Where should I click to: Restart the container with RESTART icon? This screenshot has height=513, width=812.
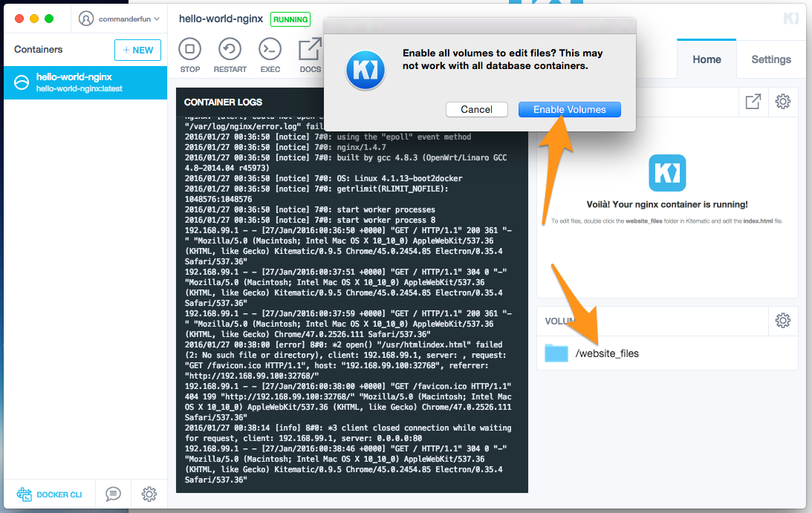pos(230,49)
